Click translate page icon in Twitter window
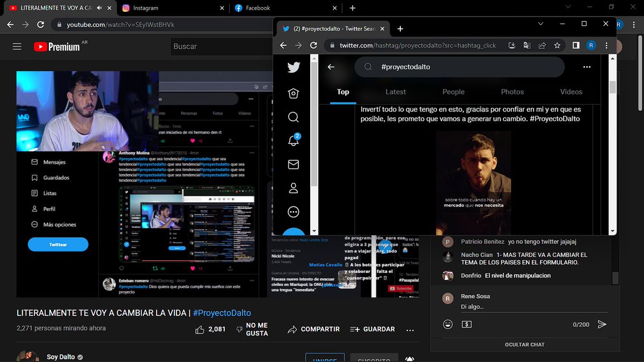The image size is (644, 362). click(x=527, y=46)
